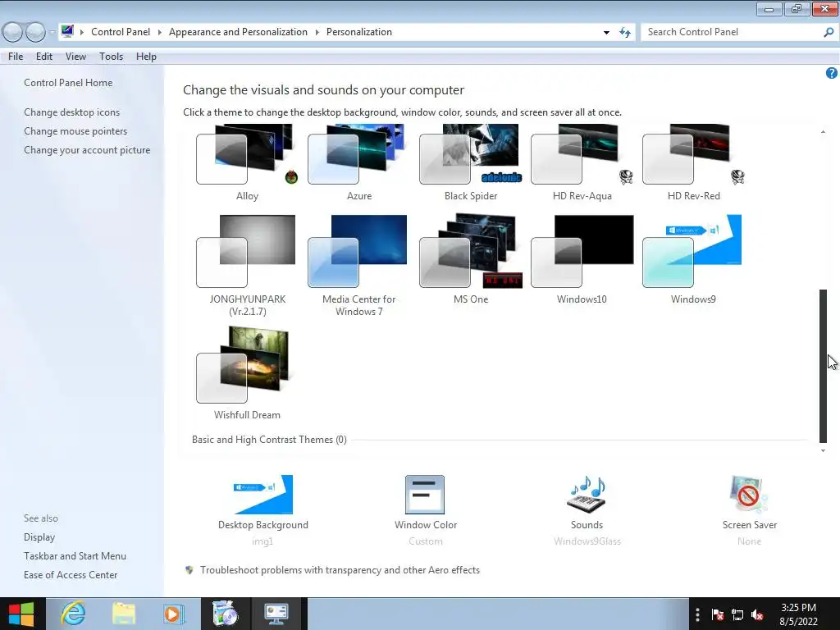Click the blue help question mark icon
This screenshot has width=840, height=630.
[x=832, y=73]
